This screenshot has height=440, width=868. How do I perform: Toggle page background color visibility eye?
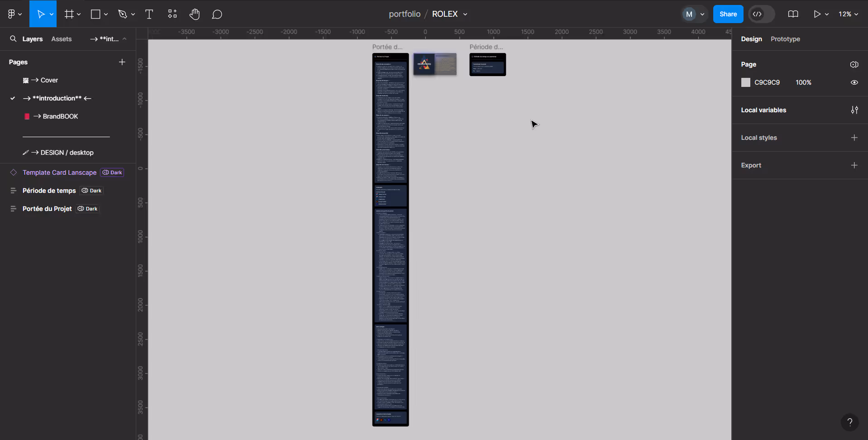[x=854, y=82]
